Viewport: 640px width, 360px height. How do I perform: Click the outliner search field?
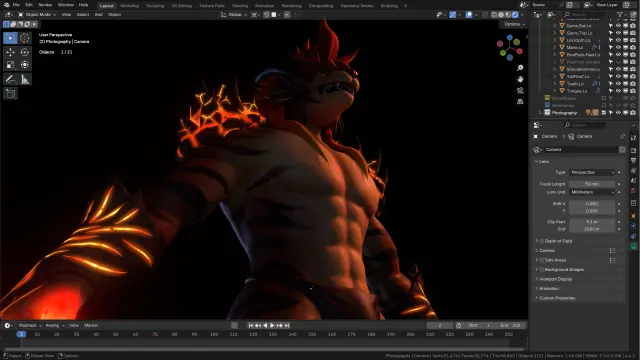pos(584,15)
